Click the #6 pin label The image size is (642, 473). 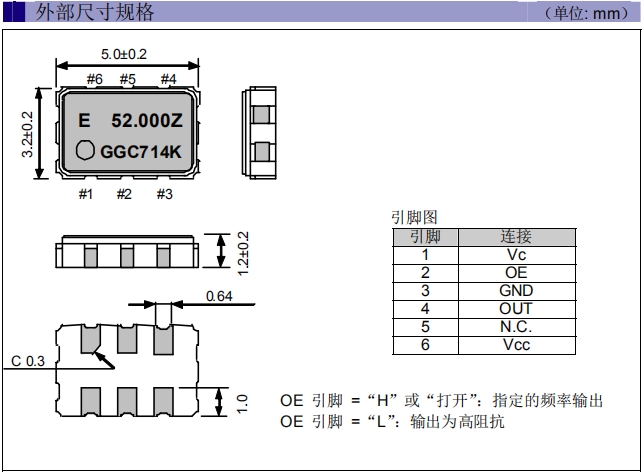(x=94, y=79)
